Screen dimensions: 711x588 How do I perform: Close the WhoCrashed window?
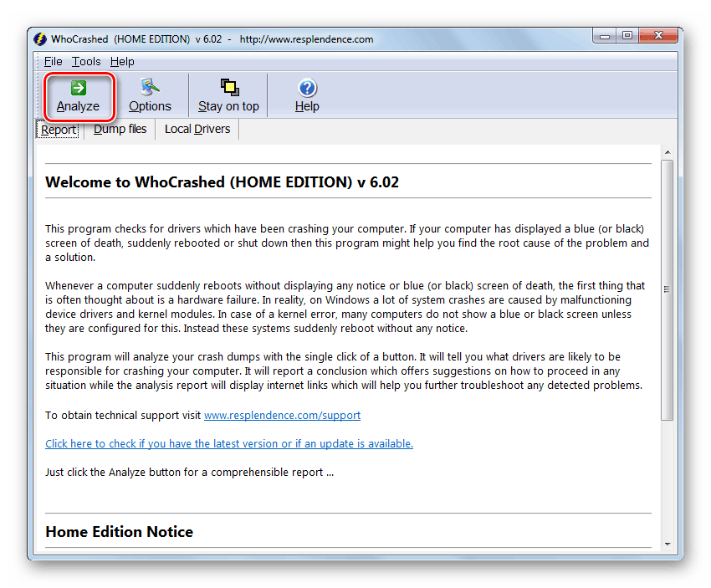point(658,36)
